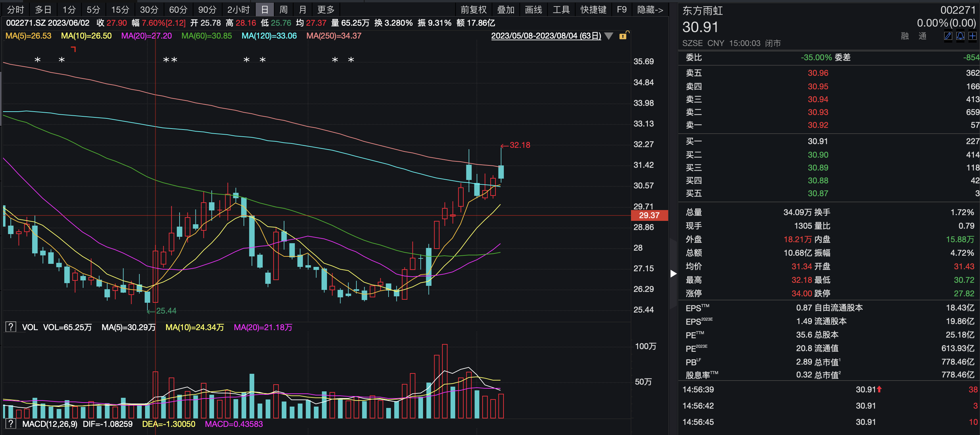Viewport: 980px width, 435px height.
Task: Toggle the 分时 intraday view
Action: click(x=15, y=9)
